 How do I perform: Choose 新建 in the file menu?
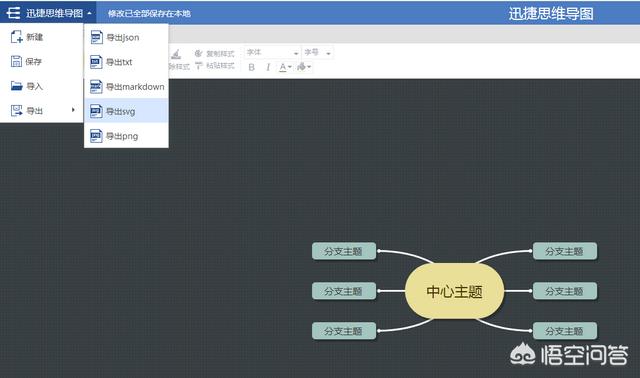42,37
